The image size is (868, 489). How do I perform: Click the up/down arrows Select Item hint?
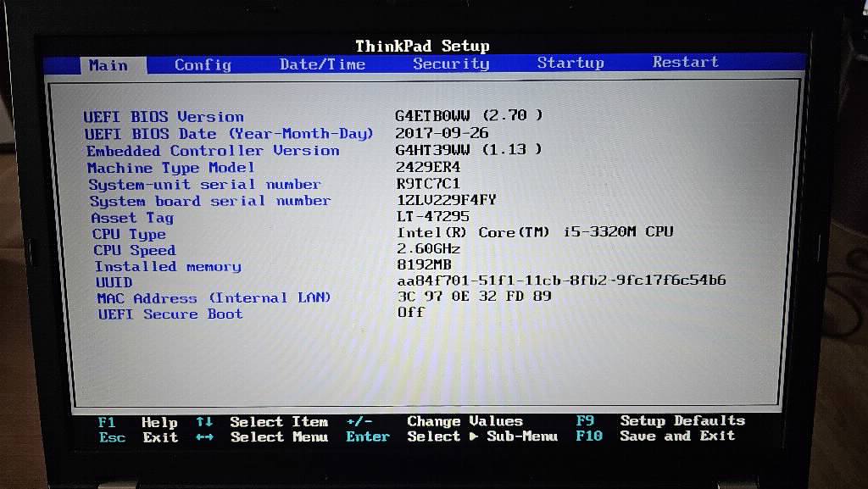click(262, 422)
